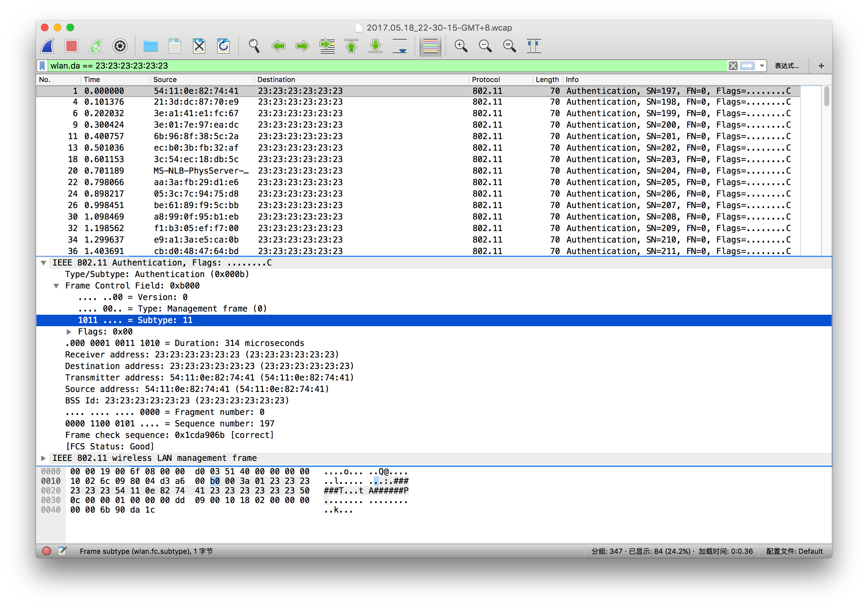This screenshot has width=868, height=609.
Task: Expand the Flags: 0x00 node
Action: [69, 332]
